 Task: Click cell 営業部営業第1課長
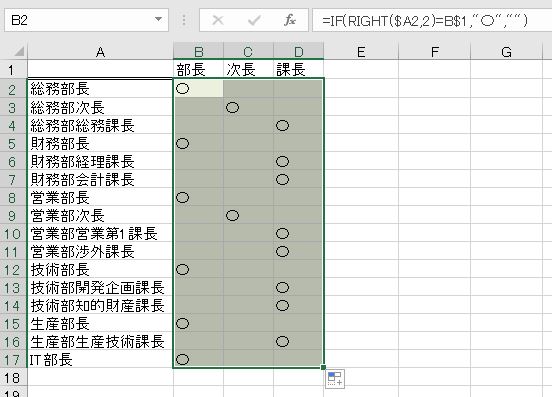(x=100, y=233)
